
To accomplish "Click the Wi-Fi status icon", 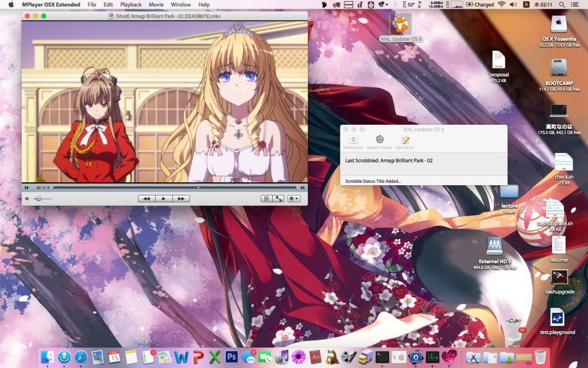I will tap(501, 5).
